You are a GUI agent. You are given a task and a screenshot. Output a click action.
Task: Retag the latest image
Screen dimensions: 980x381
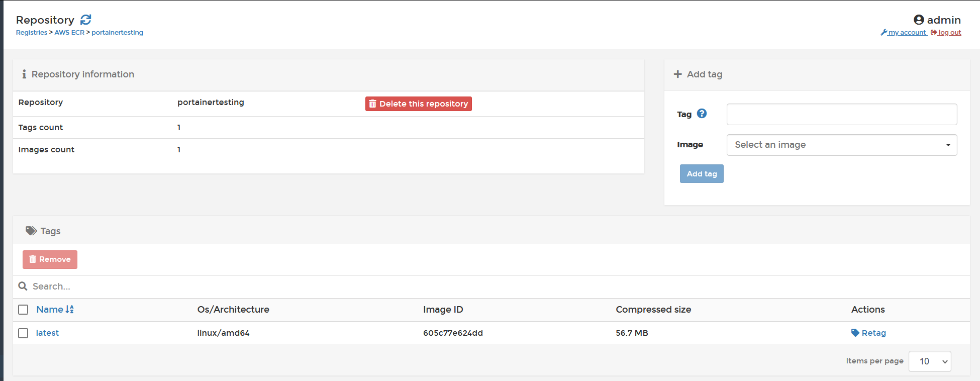click(x=868, y=333)
